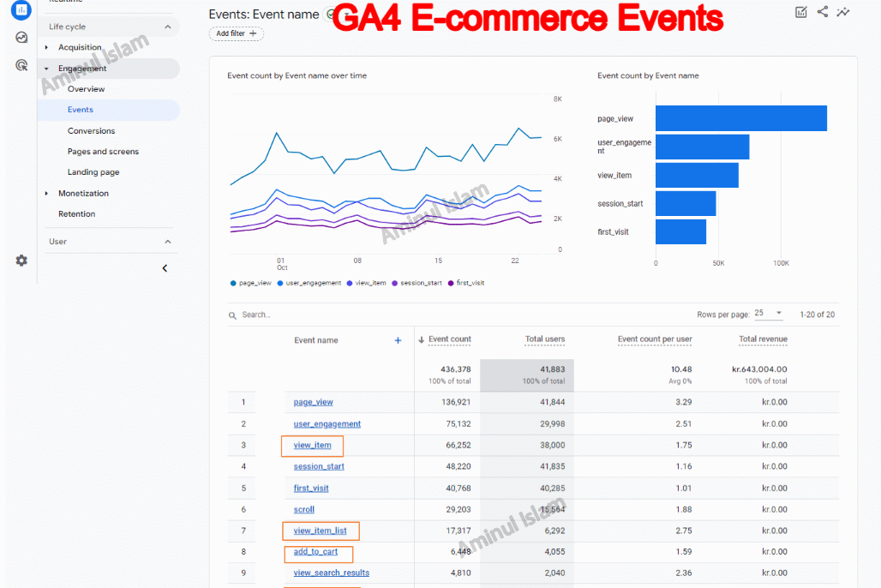Screen dimensions: 881x588
Task: Open the Retention report
Action: (76, 213)
